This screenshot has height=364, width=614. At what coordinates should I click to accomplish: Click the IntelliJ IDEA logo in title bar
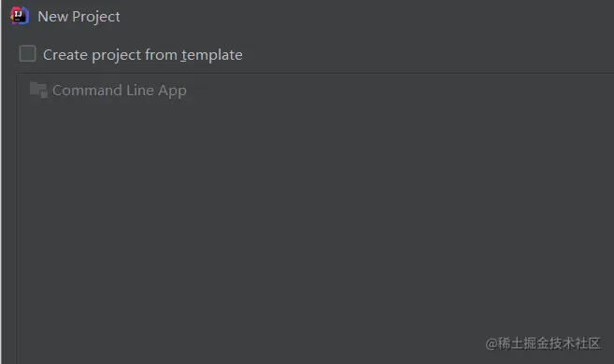[x=20, y=16]
